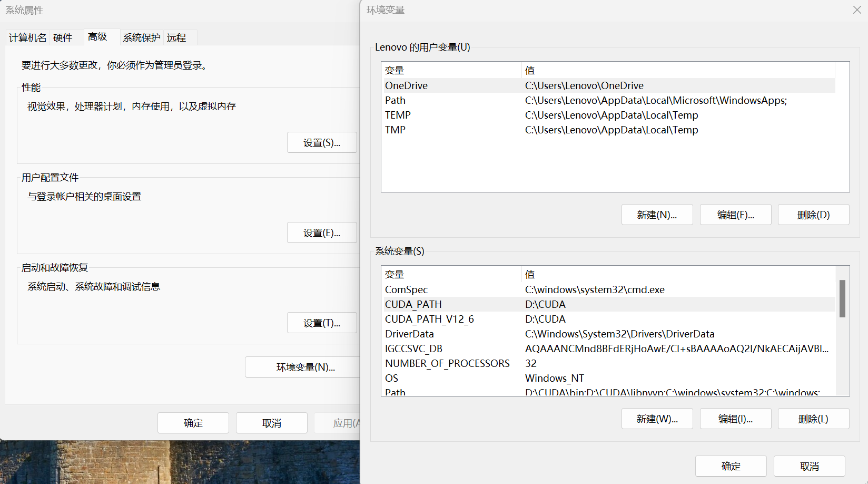
Task: Click the 值 column header in user variables
Action: [678, 70]
